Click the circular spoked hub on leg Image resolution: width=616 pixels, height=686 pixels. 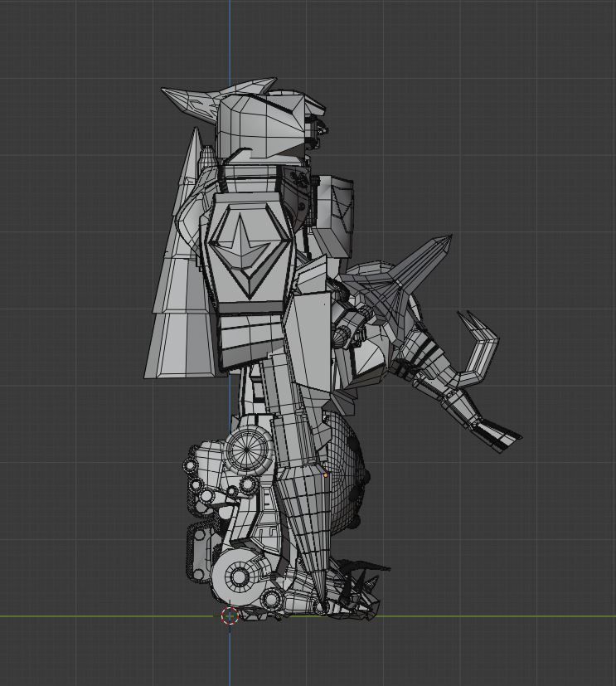pyautogui.click(x=247, y=450)
